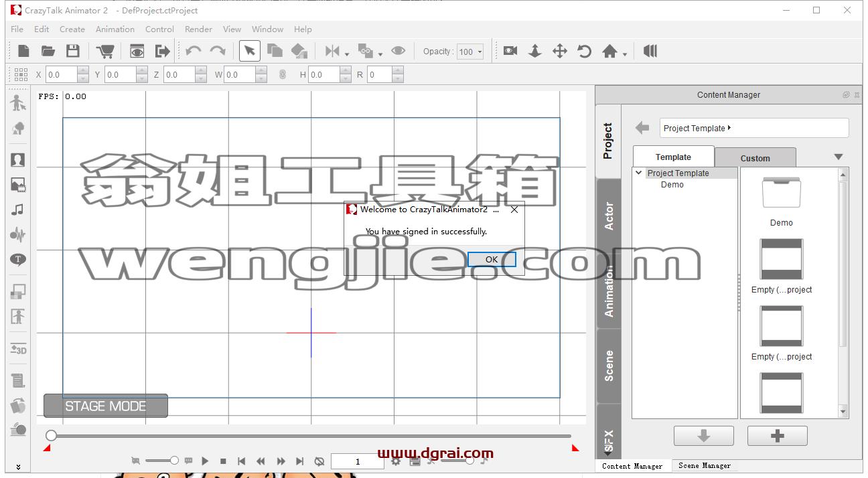The width and height of the screenshot is (868, 478).
Task: Open the Demo folder thumbnail
Action: pyautogui.click(x=781, y=193)
